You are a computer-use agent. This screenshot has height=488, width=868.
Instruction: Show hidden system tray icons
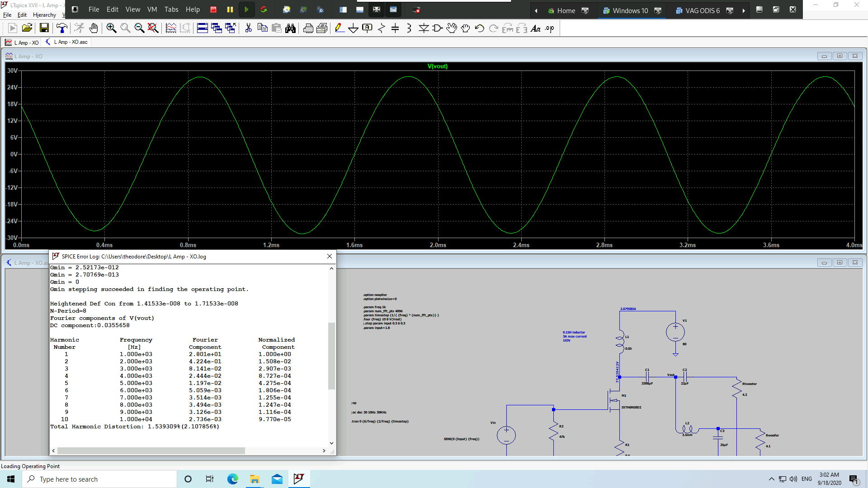pyautogui.click(x=771, y=479)
